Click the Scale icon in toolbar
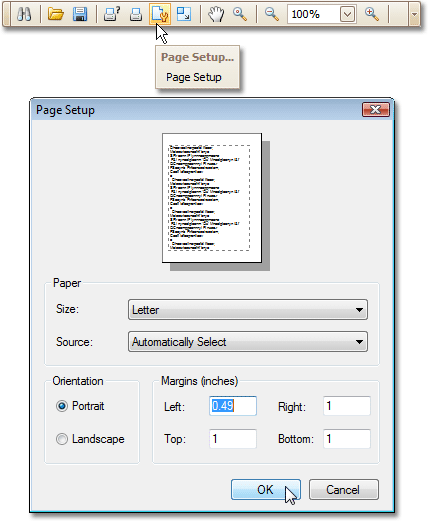 [x=184, y=14]
